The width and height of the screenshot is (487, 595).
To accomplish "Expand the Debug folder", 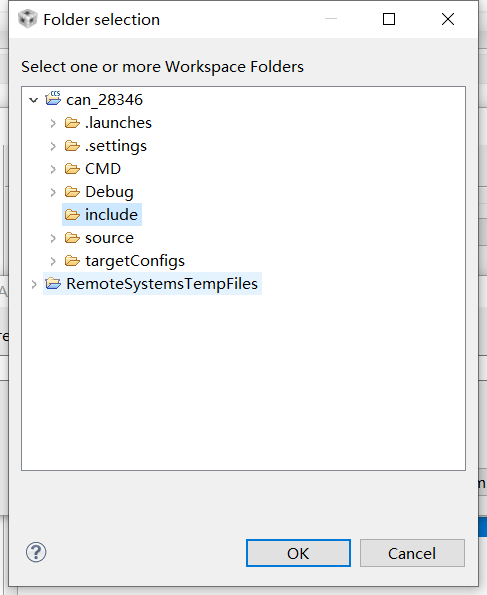I will pos(53,192).
